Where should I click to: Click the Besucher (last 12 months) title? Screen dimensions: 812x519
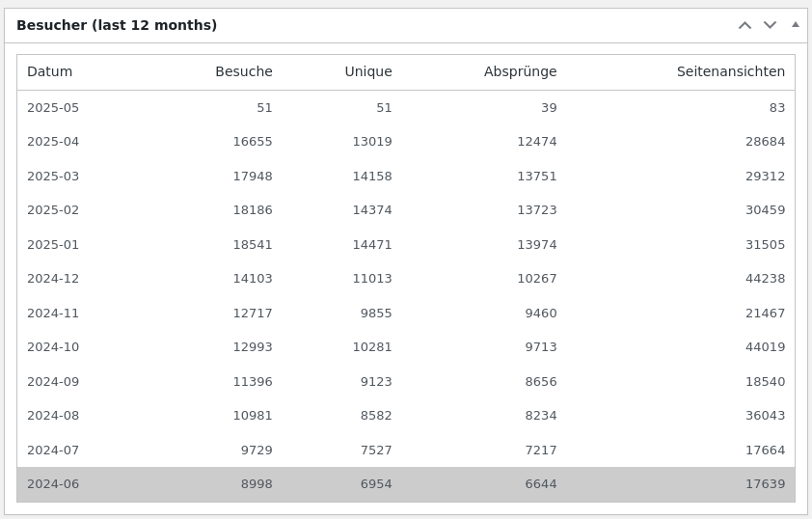(x=117, y=25)
